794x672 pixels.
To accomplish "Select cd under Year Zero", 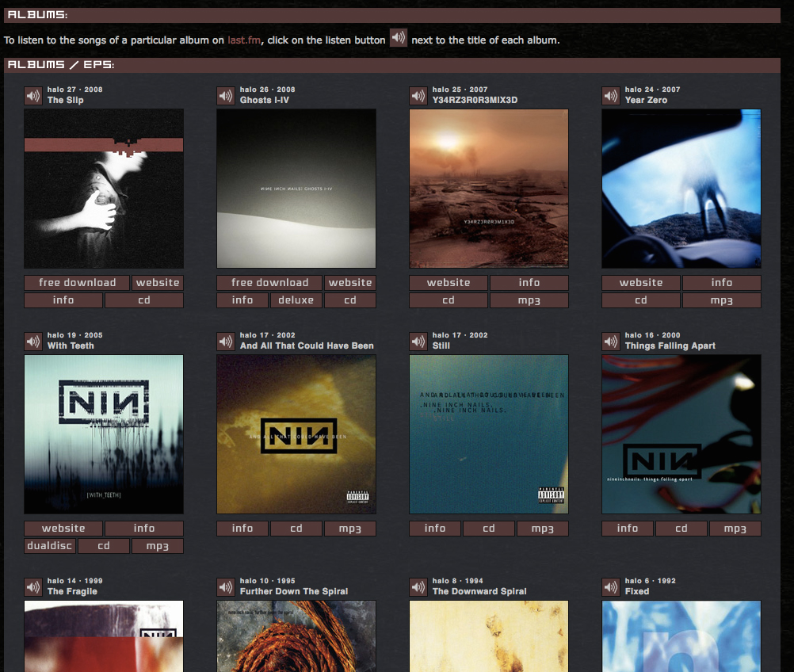I will (640, 300).
